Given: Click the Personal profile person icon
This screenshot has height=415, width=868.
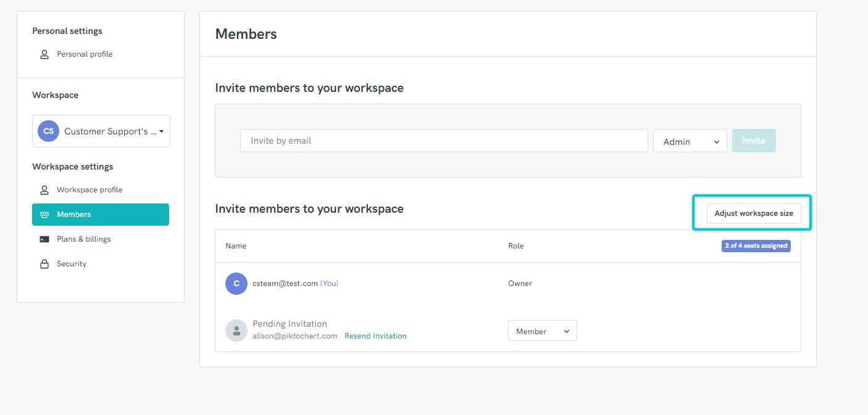Looking at the screenshot, I should [44, 54].
